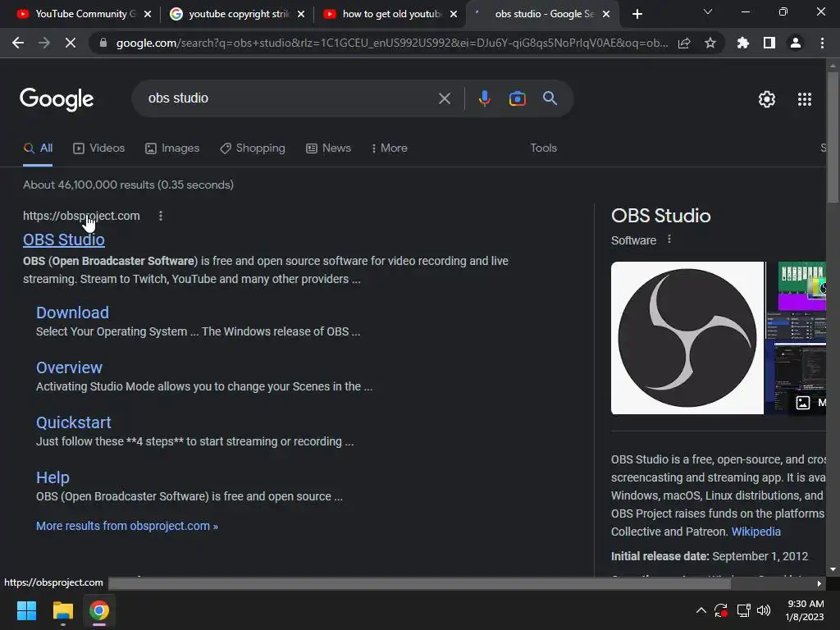View the OBS screenshot thumbnails
840x630 pixels.
796,338
